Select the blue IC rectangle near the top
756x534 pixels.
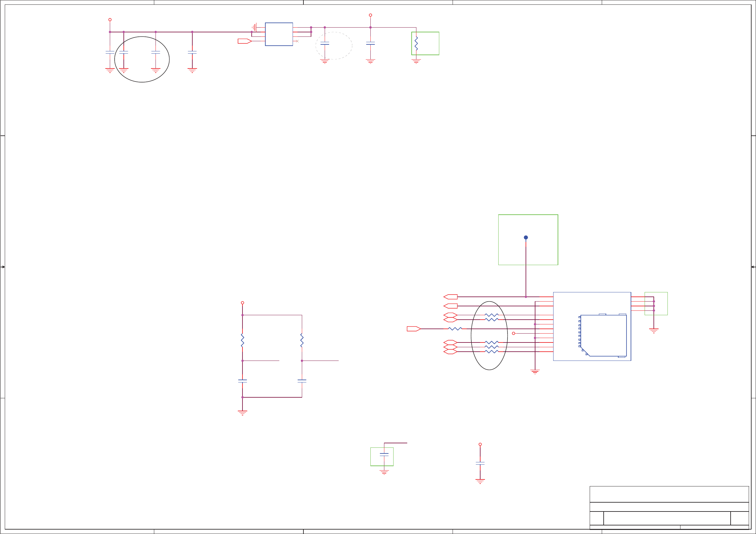click(x=279, y=34)
